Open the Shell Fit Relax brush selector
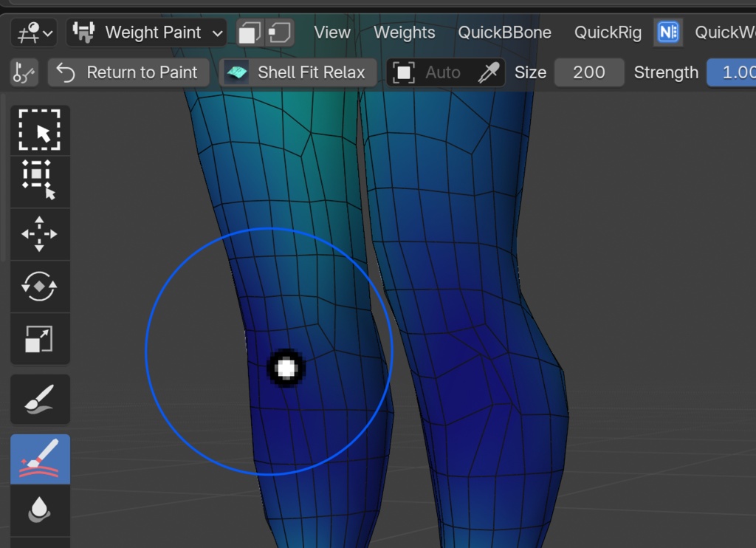Image resolution: width=756 pixels, height=548 pixels. pos(298,73)
